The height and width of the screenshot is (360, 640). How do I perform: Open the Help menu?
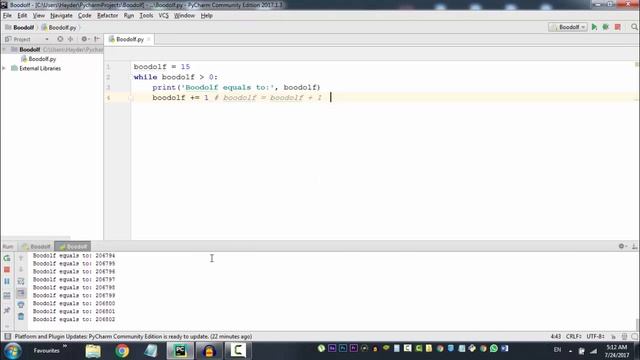(207, 16)
